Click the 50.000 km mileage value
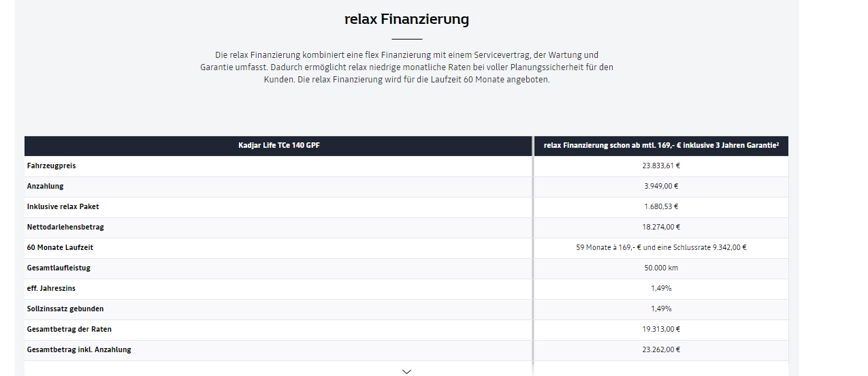868x376 pixels. tap(661, 268)
